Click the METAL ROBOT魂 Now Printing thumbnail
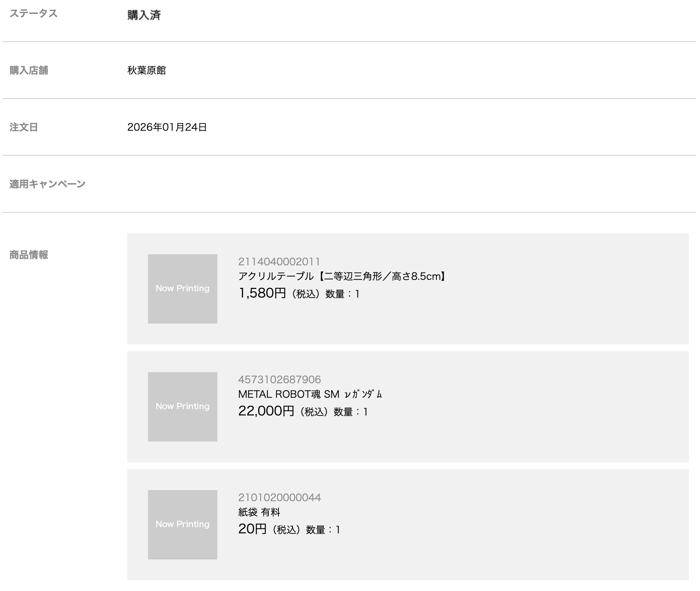 pyautogui.click(x=182, y=406)
